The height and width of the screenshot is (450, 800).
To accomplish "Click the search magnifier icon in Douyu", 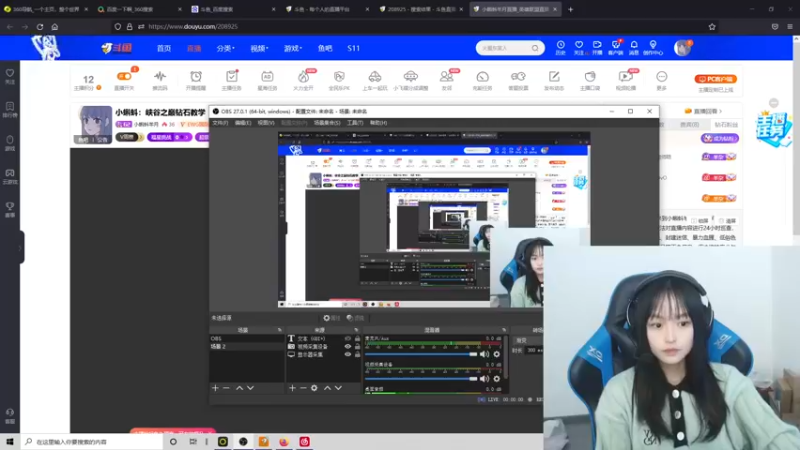I will [535, 48].
